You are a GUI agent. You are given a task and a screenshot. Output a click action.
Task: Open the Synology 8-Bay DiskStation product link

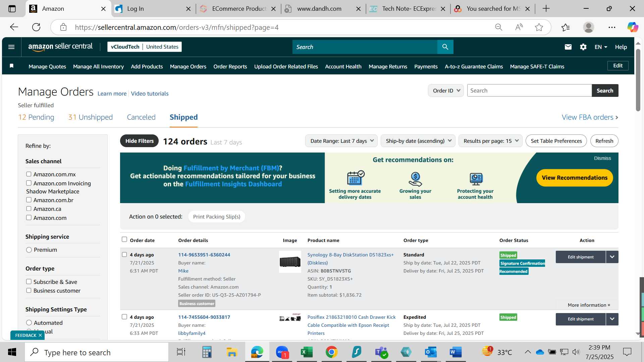pyautogui.click(x=351, y=259)
